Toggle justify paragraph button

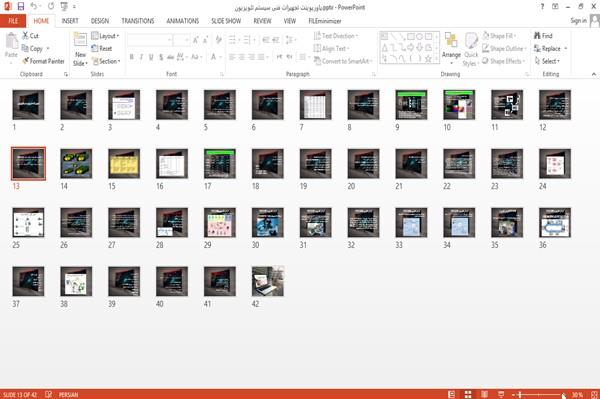click(x=261, y=57)
